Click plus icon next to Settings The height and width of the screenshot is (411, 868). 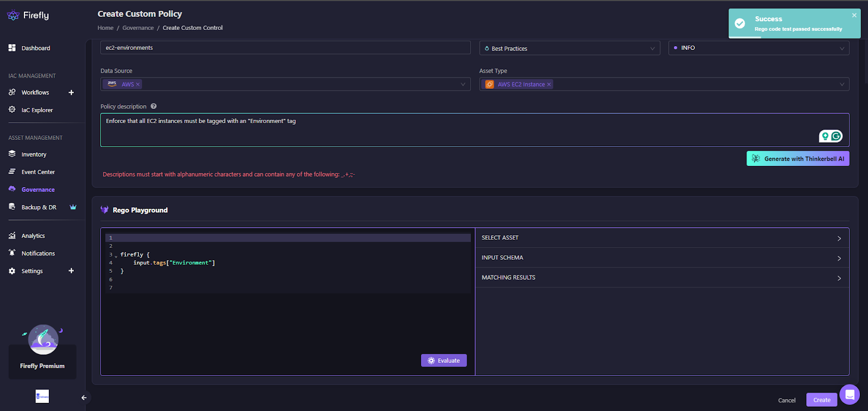click(x=71, y=271)
